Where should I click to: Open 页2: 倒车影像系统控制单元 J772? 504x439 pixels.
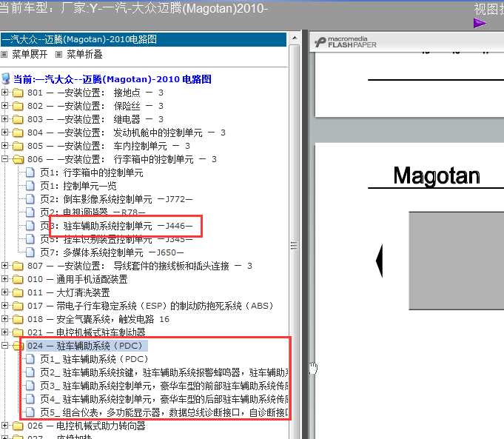coord(116,199)
